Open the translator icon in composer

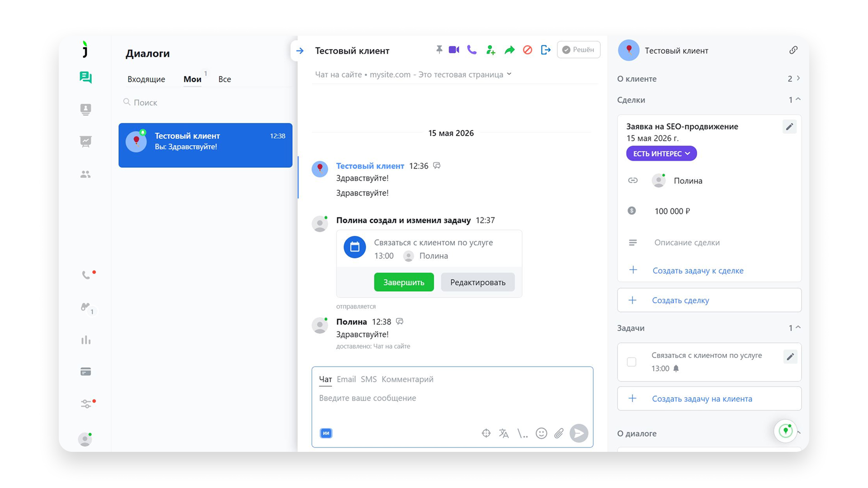point(504,433)
